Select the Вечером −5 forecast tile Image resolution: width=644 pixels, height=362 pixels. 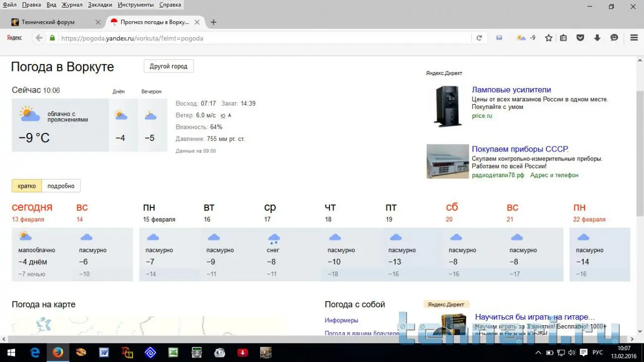(152, 125)
